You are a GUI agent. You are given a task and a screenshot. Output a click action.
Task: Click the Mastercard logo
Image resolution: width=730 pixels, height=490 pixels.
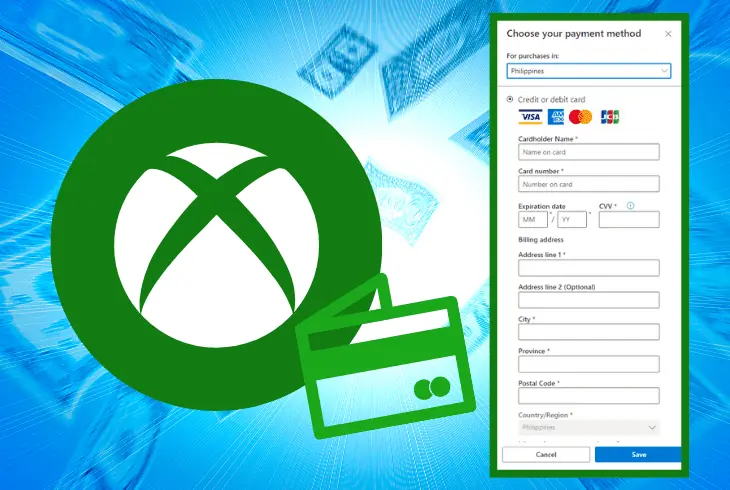(580, 116)
